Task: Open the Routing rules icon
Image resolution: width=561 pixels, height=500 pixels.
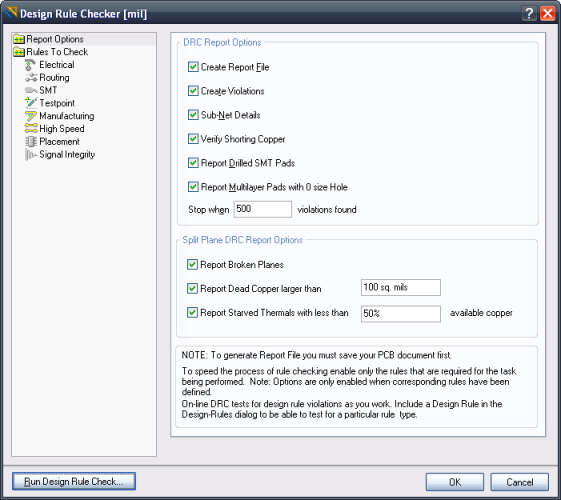Action: tap(31, 78)
